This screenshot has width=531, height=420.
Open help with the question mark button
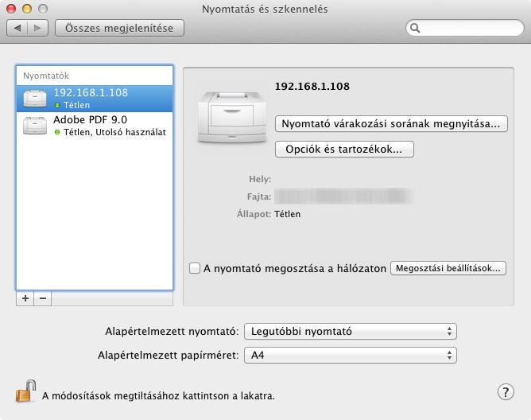click(x=506, y=392)
